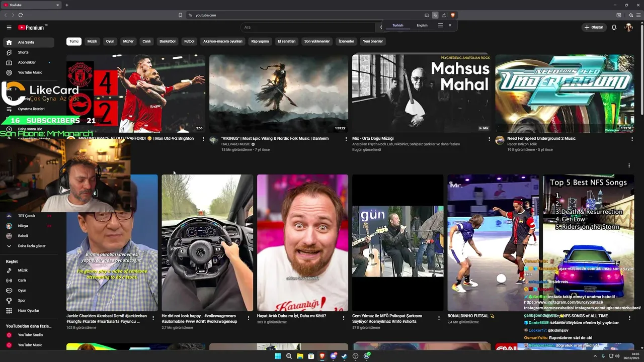The width and height of the screenshot is (644, 362).
Task: Open options for Cem Yılmaz MFÖ short
Action: point(439,318)
